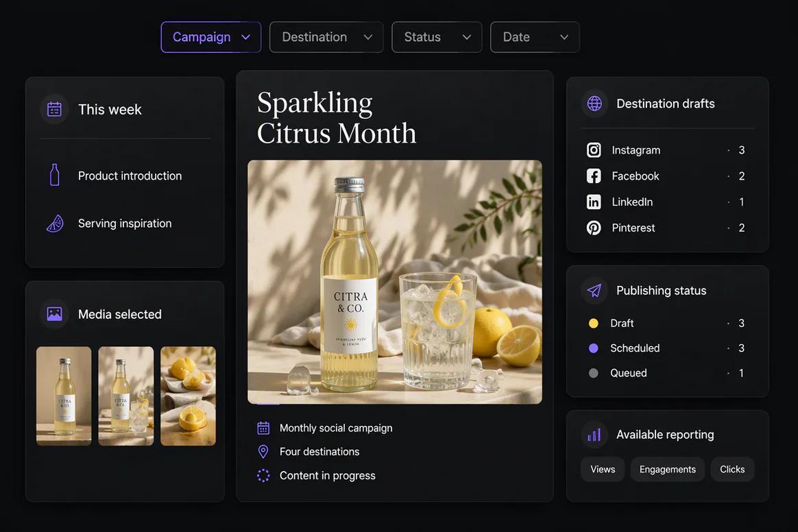Click the citrus slice icon for Serving inspiration

coord(55,223)
